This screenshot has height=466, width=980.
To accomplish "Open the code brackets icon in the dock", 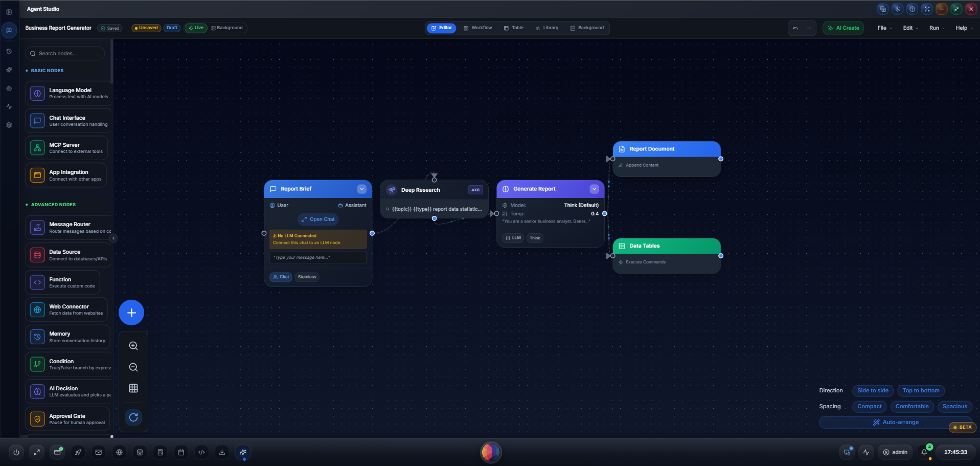I will [x=201, y=452].
